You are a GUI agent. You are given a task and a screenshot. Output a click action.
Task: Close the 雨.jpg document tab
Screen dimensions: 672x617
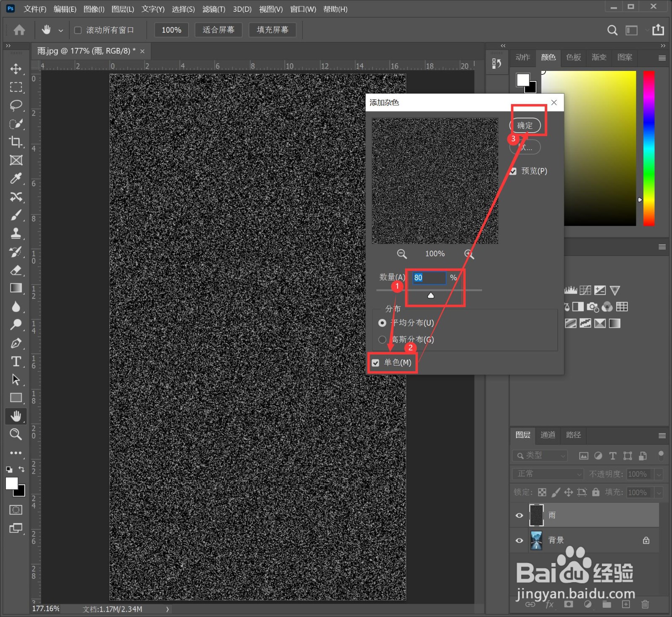(142, 51)
